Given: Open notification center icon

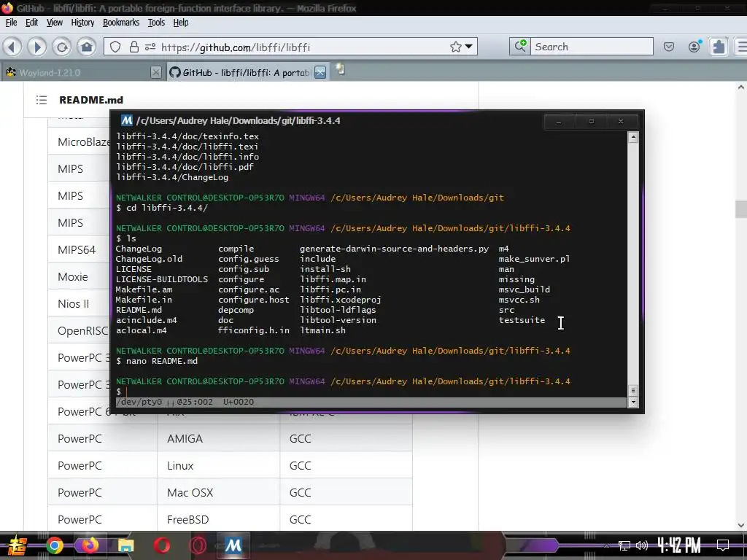Looking at the screenshot, I should (723, 545).
